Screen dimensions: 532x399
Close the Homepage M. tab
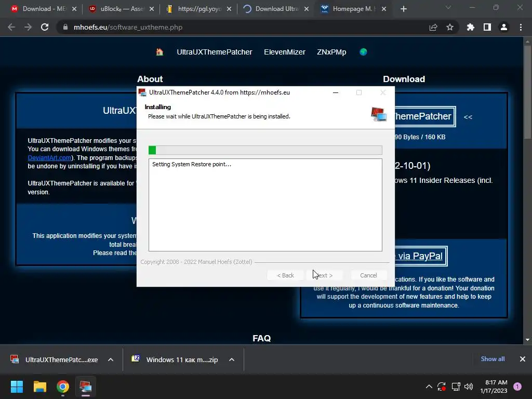point(384,9)
